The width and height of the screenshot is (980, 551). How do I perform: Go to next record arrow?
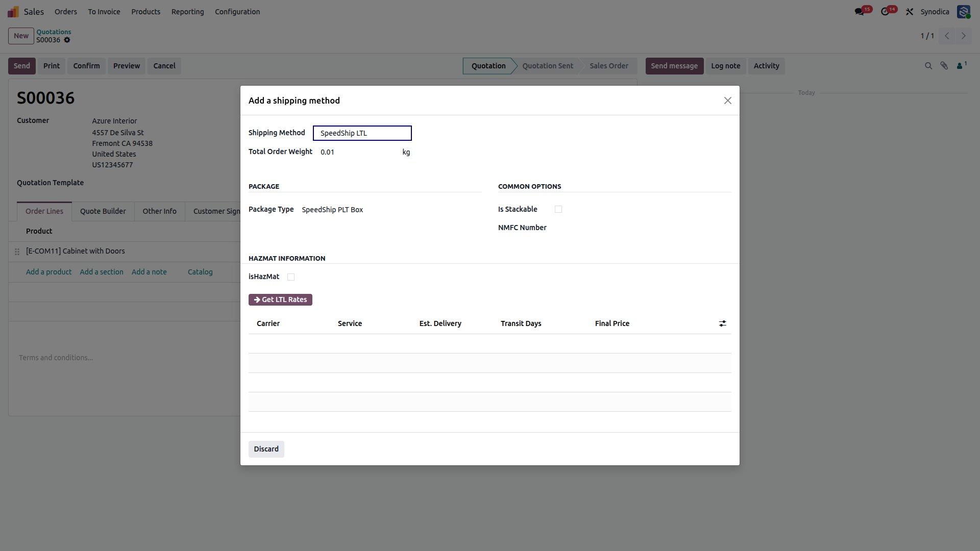(964, 36)
